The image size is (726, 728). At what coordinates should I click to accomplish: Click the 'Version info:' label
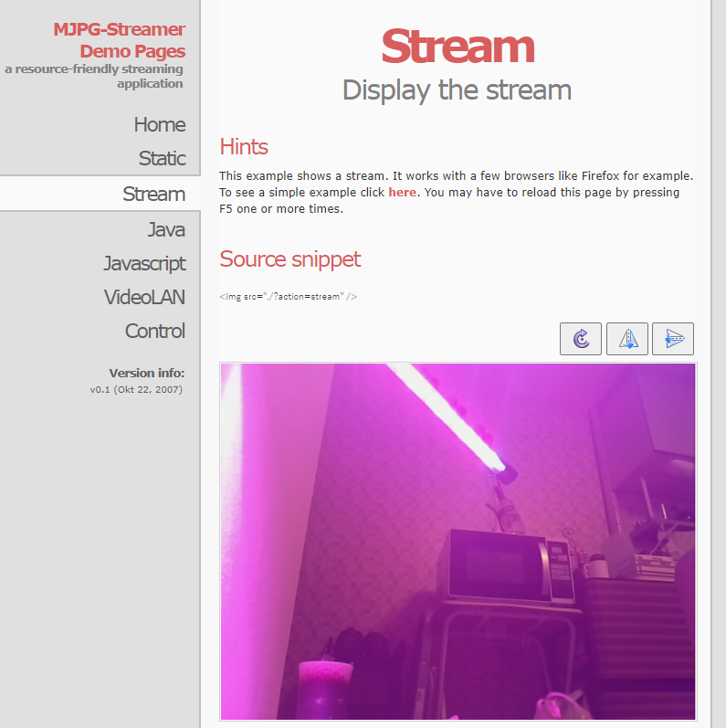(147, 373)
